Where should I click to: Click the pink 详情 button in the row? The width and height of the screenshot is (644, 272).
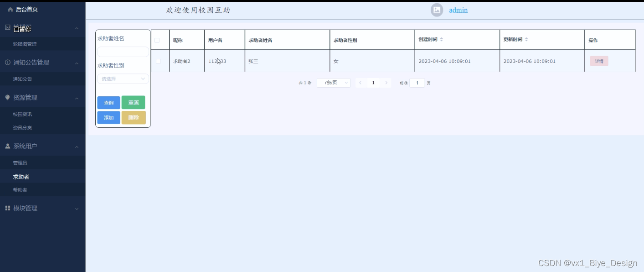(x=599, y=61)
